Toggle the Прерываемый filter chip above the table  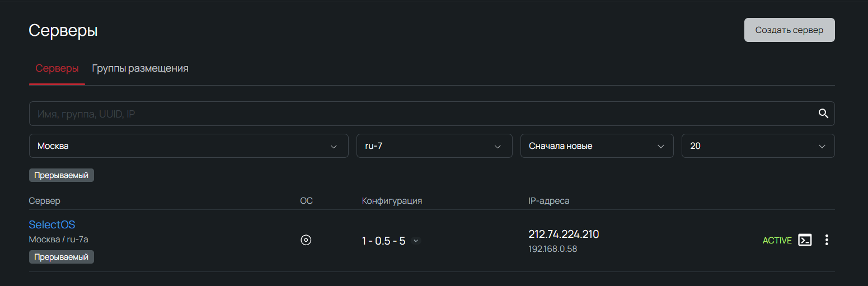[x=62, y=175]
